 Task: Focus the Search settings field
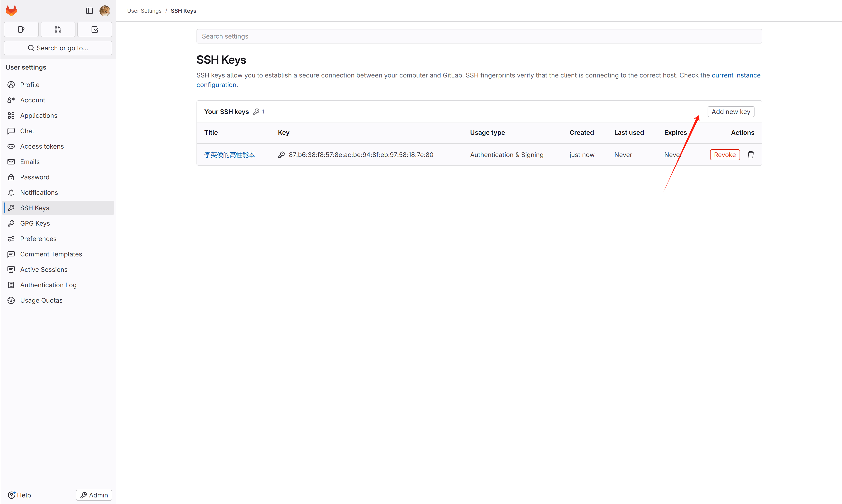(479, 36)
